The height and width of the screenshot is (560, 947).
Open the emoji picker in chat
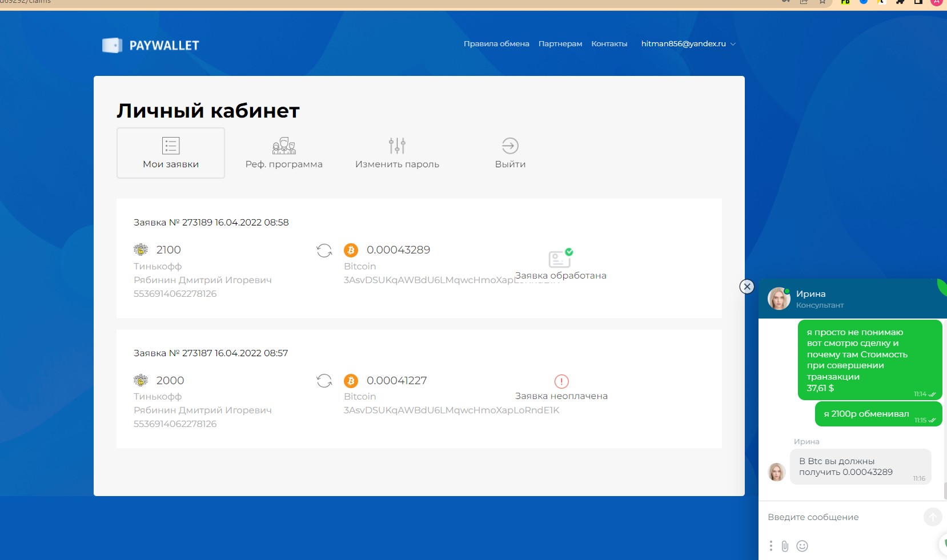pyautogui.click(x=802, y=546)
